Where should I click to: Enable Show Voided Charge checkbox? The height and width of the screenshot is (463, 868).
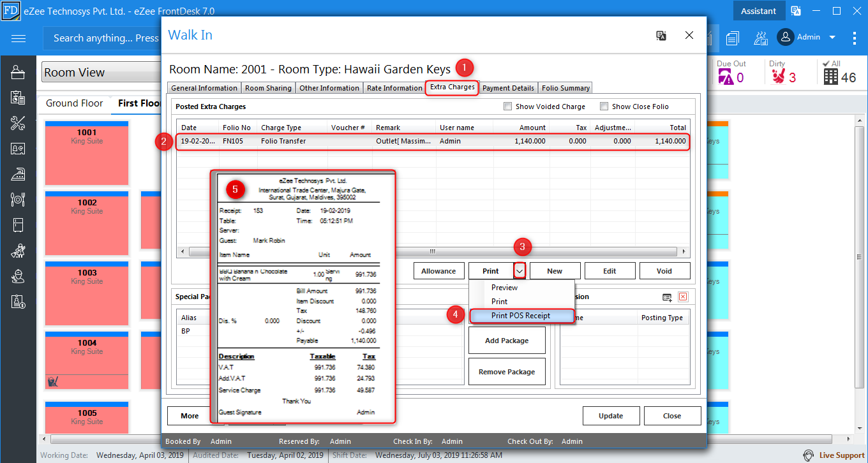coord(508,107)
